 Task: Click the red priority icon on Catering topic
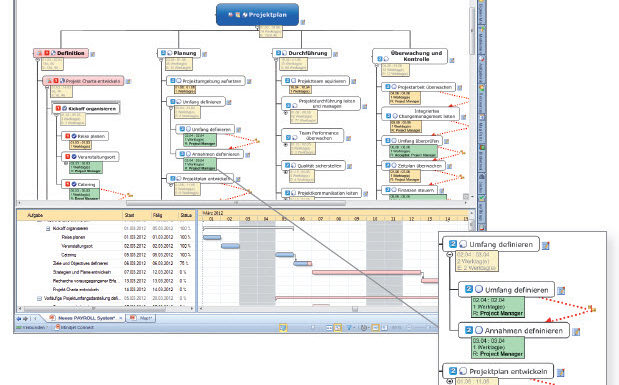tap(68, 184)
